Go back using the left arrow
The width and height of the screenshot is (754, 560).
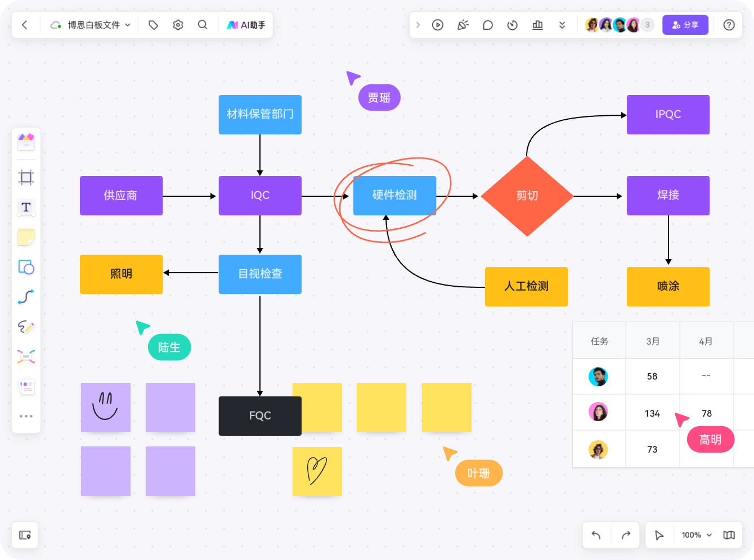[25, 25]
